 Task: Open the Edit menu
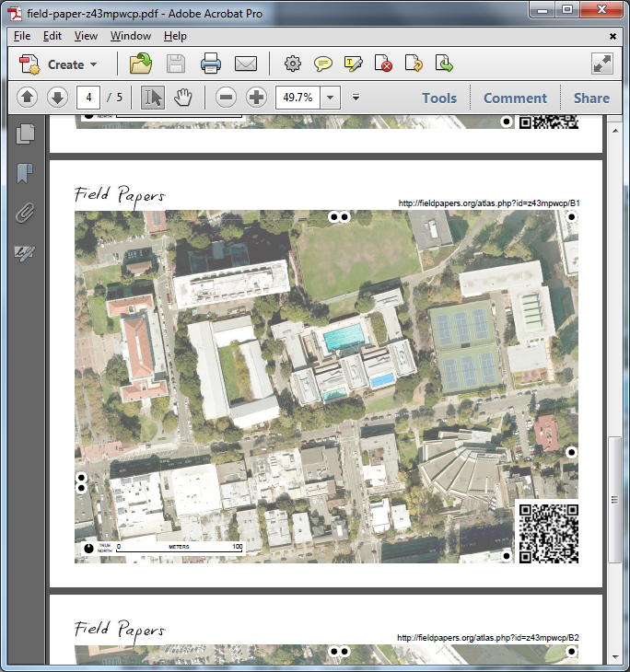(52, 36)
